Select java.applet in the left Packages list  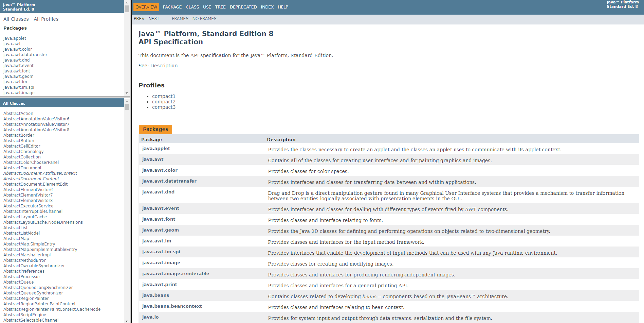tap(15, 38)
